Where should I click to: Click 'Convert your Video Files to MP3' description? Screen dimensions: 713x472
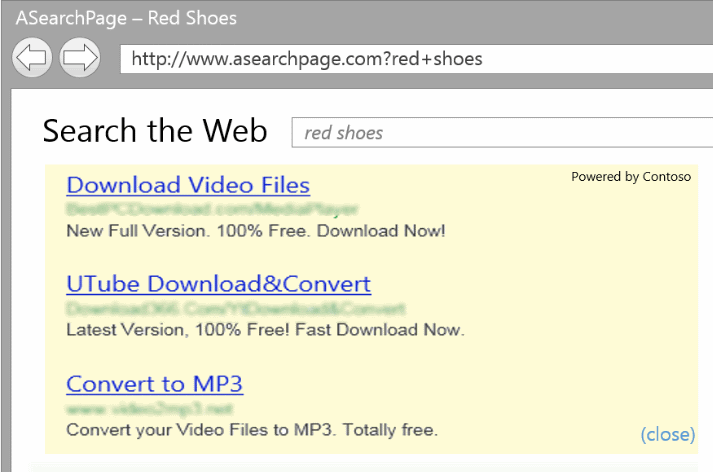[x=252, y=430]
